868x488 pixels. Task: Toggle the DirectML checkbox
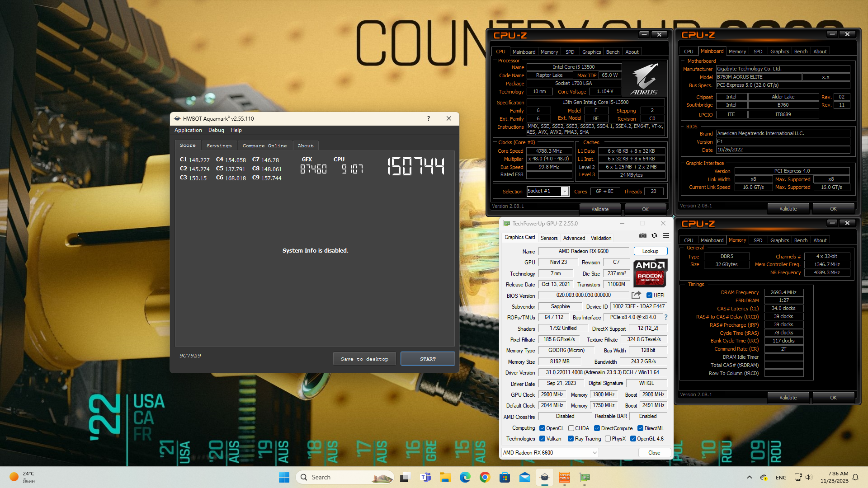click(x=640, y=428)
